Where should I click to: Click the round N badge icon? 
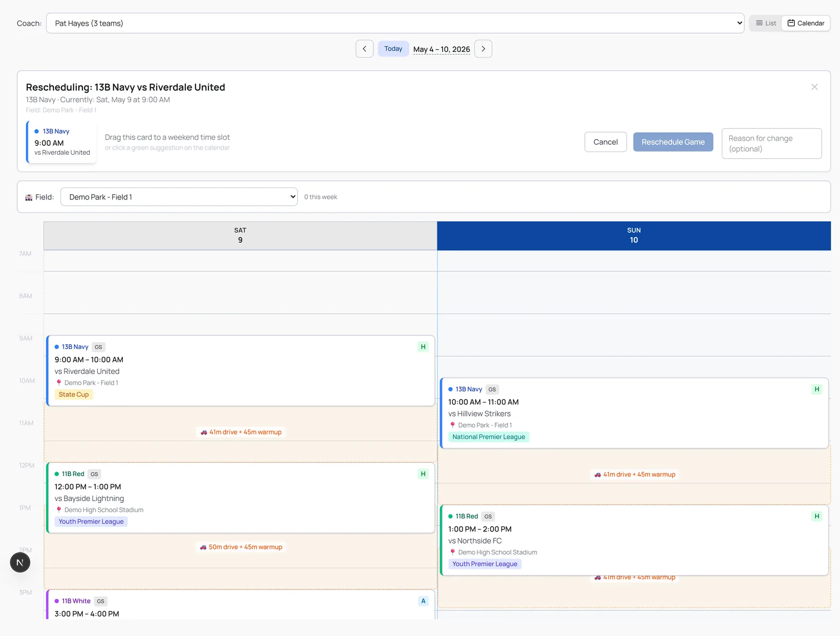pyautogui.click(x=20, y=563)
